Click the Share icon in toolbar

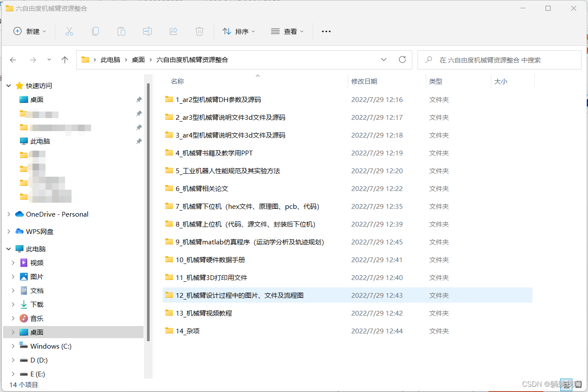coord(173,31)
